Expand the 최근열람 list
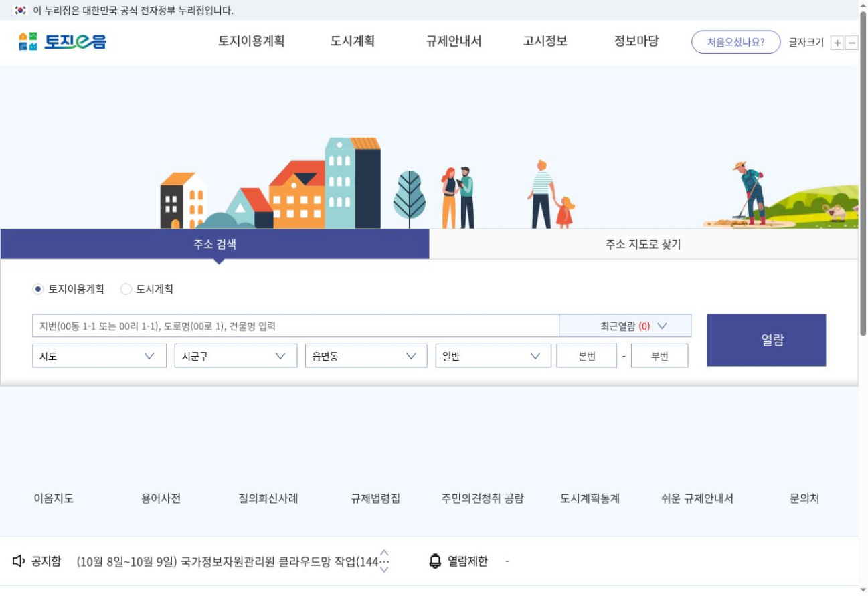 click(625, 326)
